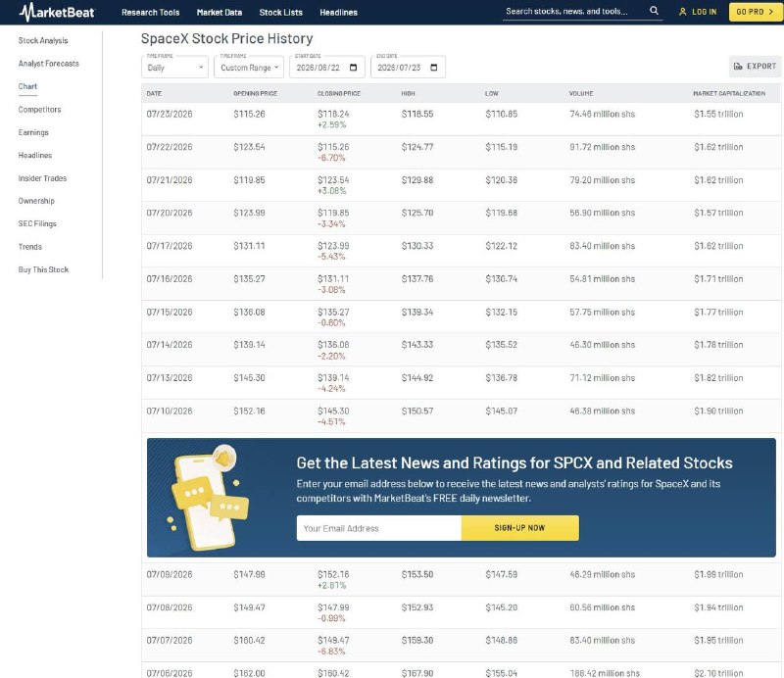
Task: Click the user icon beside Log In
Action: [682, 12]
